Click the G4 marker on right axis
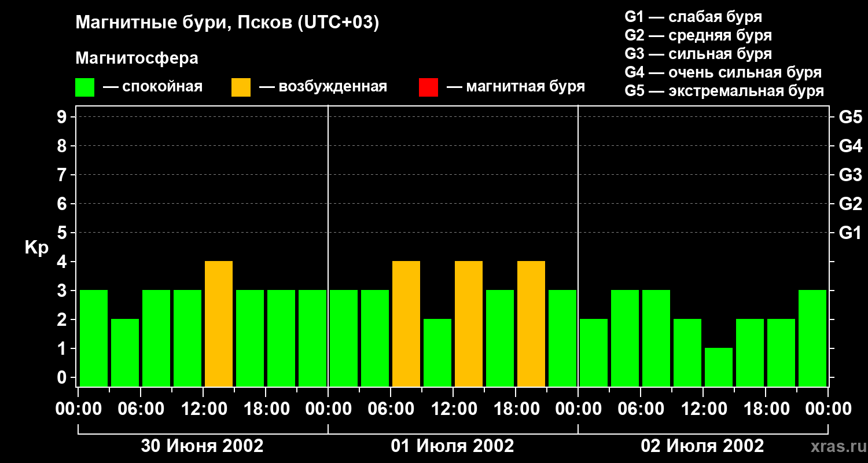 pos(851,146)
